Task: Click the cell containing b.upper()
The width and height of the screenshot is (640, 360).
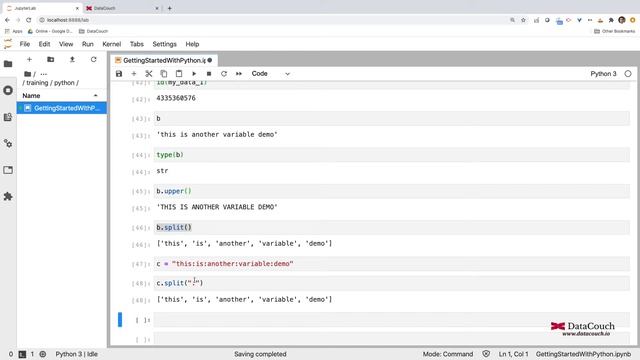Action: click(391, 191)
